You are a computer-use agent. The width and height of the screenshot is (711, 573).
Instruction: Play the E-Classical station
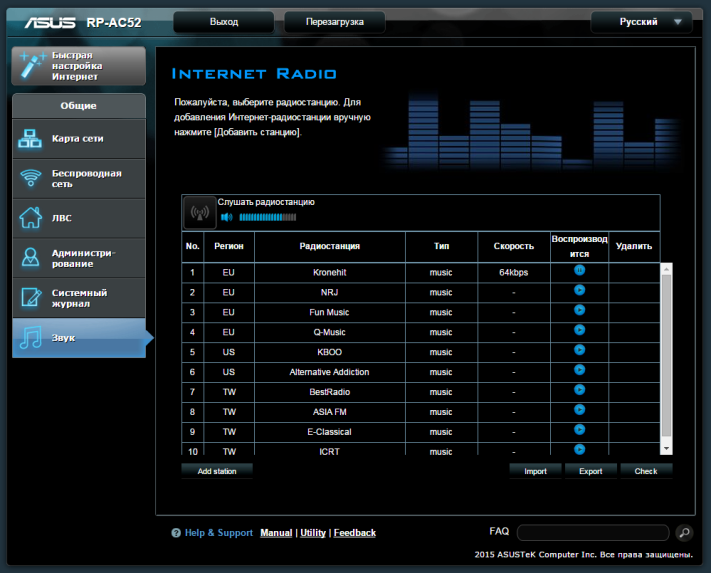pos(579,430)
